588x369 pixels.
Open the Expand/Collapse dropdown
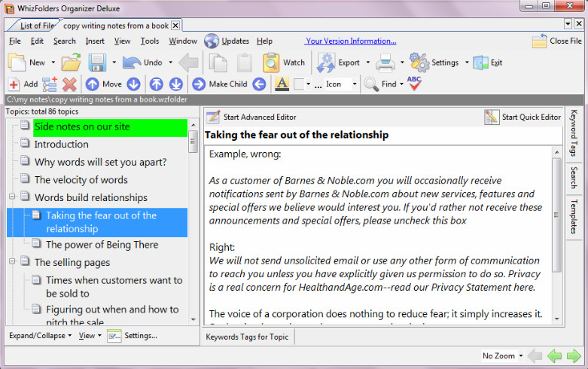(40, 336)
